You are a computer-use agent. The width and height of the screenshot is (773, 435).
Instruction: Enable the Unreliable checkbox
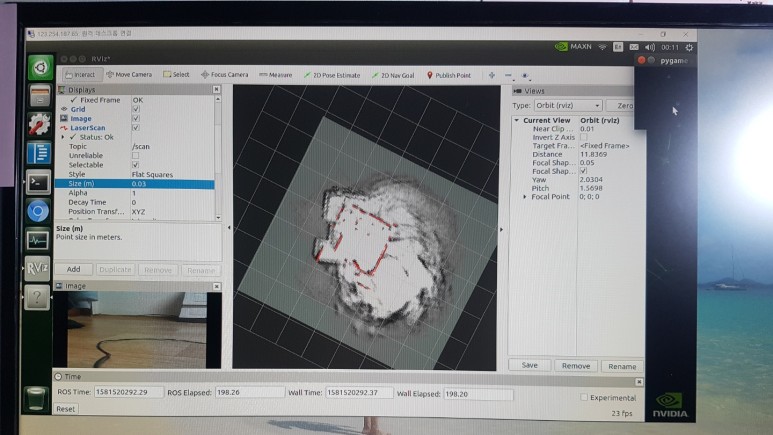point(136,155)
